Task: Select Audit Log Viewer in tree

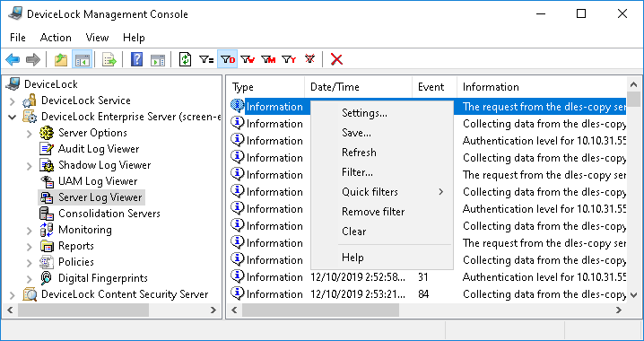Action: pyautogui.click(x=99, y=149)
